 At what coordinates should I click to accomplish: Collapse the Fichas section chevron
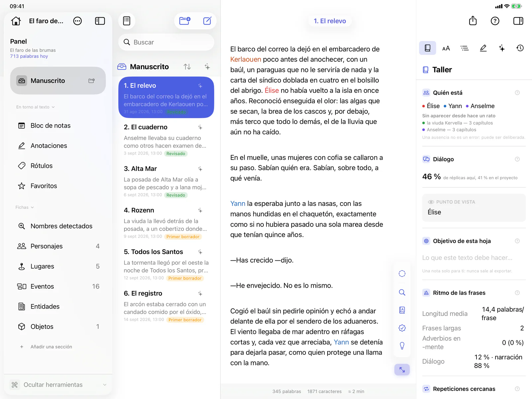tap(32, 207)
